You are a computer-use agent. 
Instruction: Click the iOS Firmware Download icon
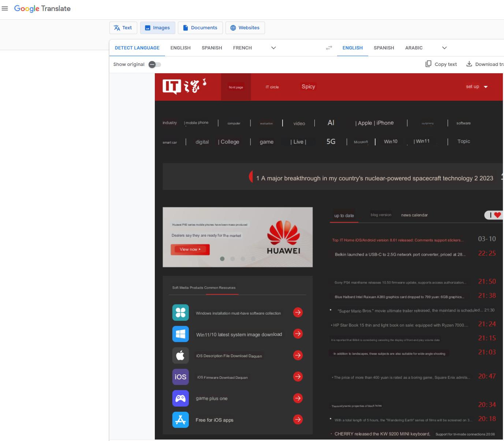pyautogui.click(x=180, y=377)
